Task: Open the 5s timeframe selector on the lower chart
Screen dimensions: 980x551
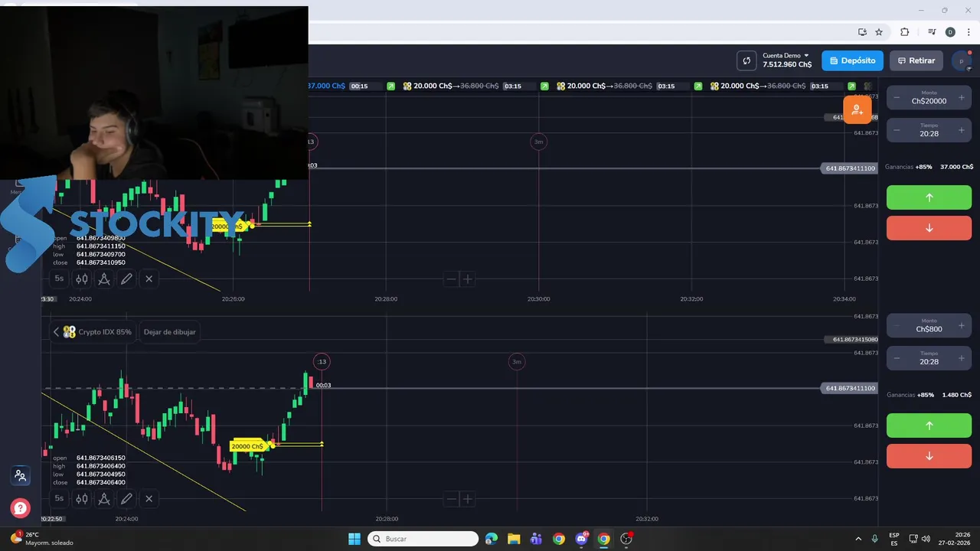Action: tap(59, 498)
